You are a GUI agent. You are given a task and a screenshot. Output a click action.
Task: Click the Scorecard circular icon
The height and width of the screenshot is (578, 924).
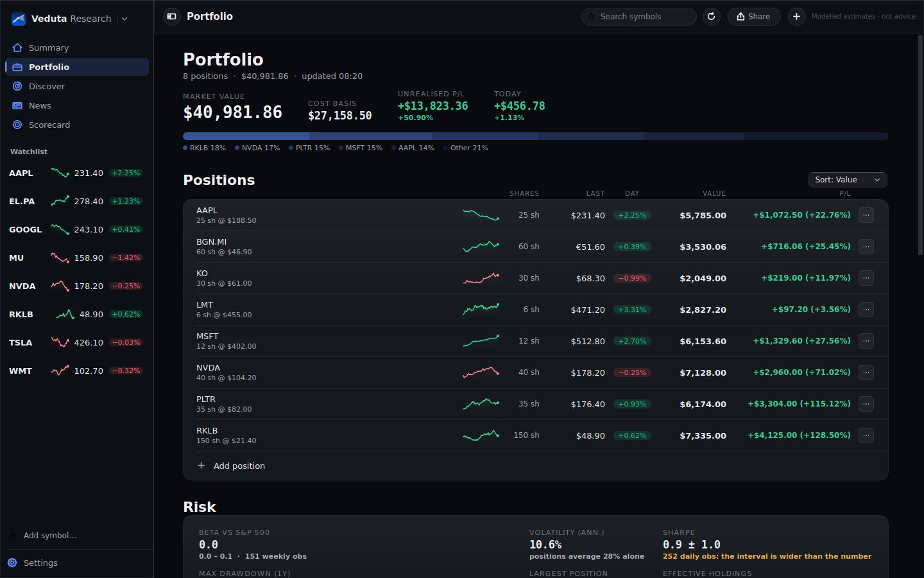pyautogui.click(x=17, y=125)
